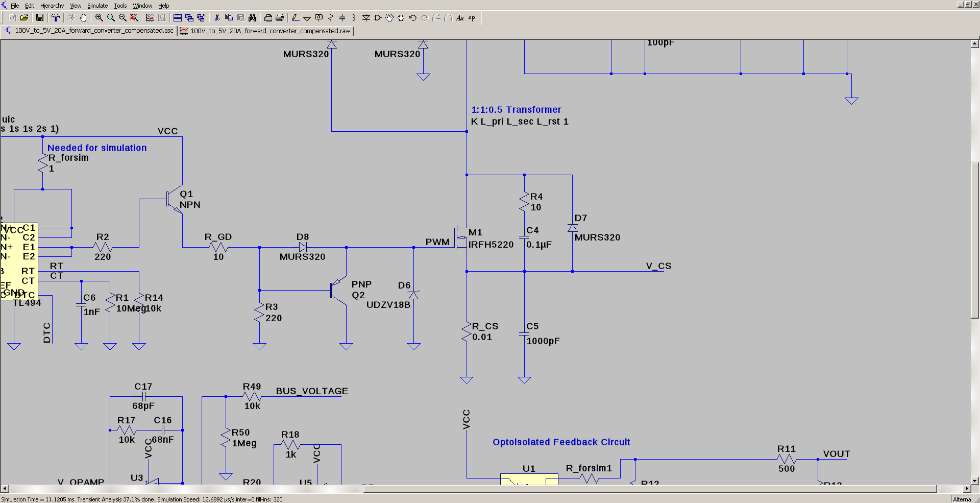Image resolution: width=980 pixels, height=503 pixels.
Task: Click the Alterna status bar entry
Action: point(962,499)
